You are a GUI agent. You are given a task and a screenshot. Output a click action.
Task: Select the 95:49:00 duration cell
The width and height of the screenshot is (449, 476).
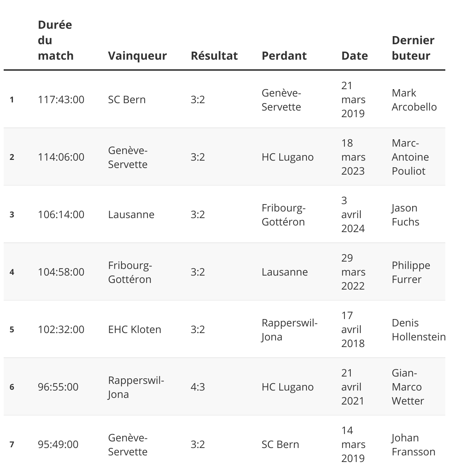(58, 444)
